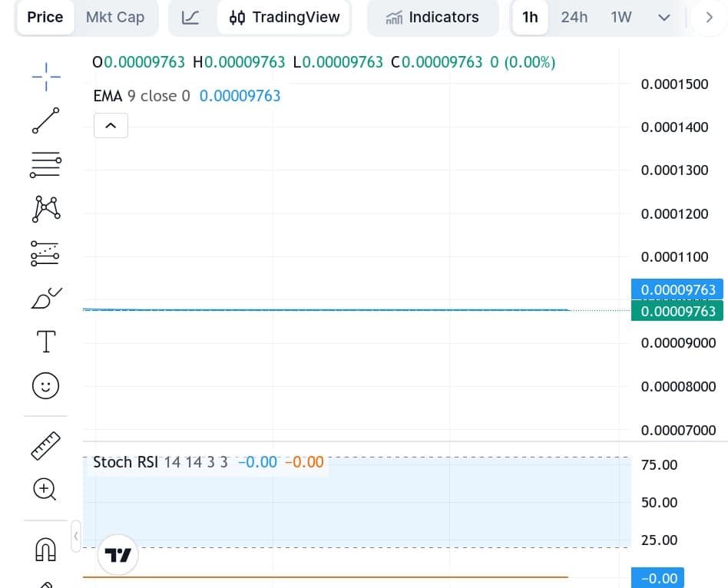Collapse the OHLC legend panel
Screen dimensions: 728x588
(x=111, y=125)
